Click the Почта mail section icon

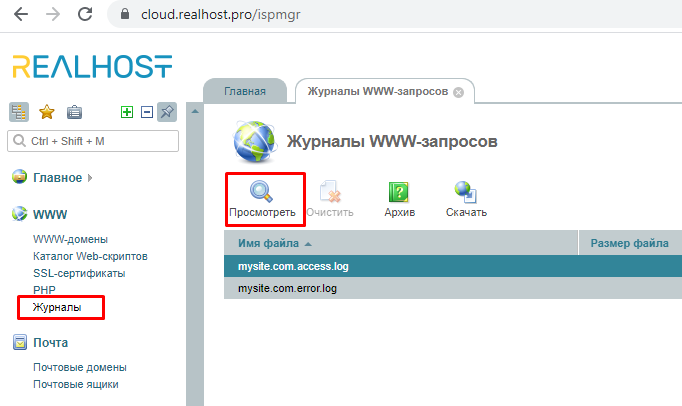20,342
